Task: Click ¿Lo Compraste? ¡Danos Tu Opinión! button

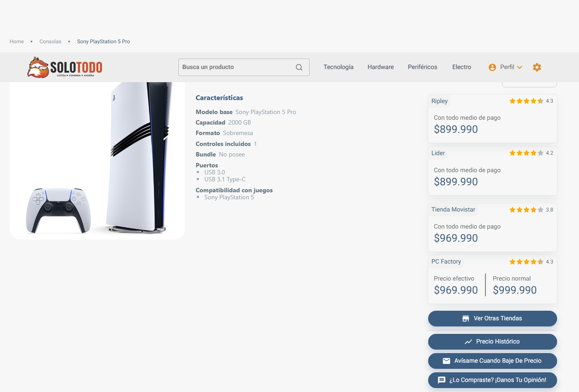Action: pos(492,380)
